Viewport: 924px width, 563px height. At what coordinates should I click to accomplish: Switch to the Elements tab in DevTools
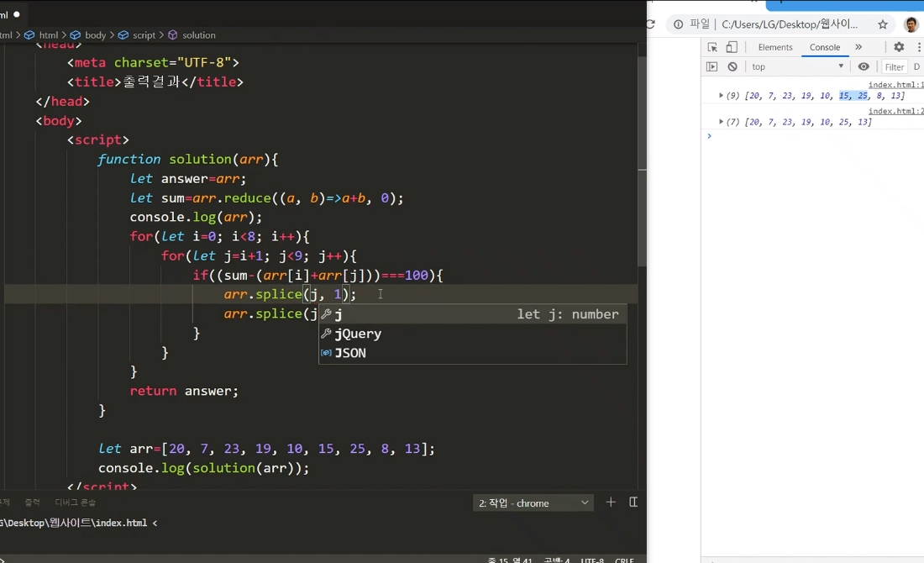pyautogui.click(x=775, y=47)
